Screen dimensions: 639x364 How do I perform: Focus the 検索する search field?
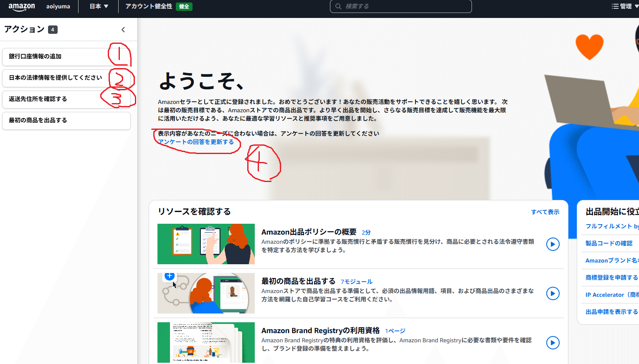click(x=401, y=6)
